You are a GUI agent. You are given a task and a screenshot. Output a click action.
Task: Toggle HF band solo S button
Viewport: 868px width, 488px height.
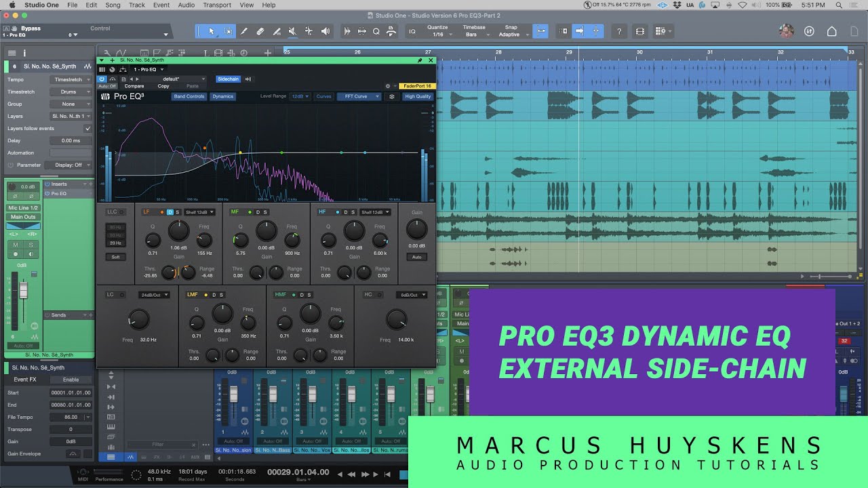[353, 212]
